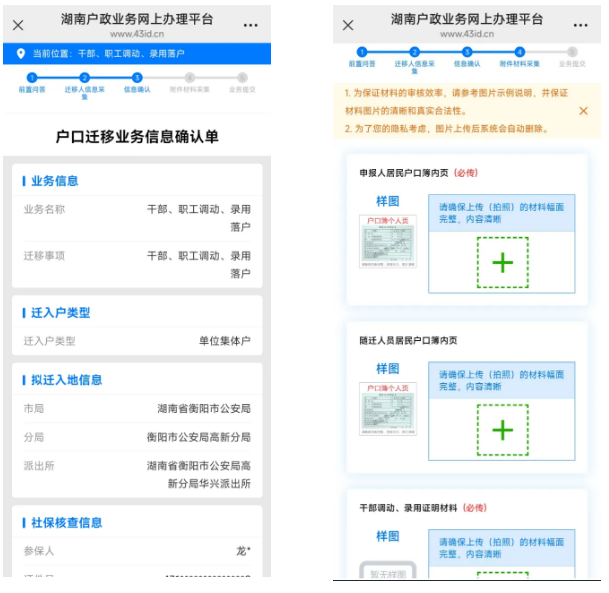
Task: Tap the 当前位置 blue location bar text
Action: pyautogui.click(x=108, y=54)
